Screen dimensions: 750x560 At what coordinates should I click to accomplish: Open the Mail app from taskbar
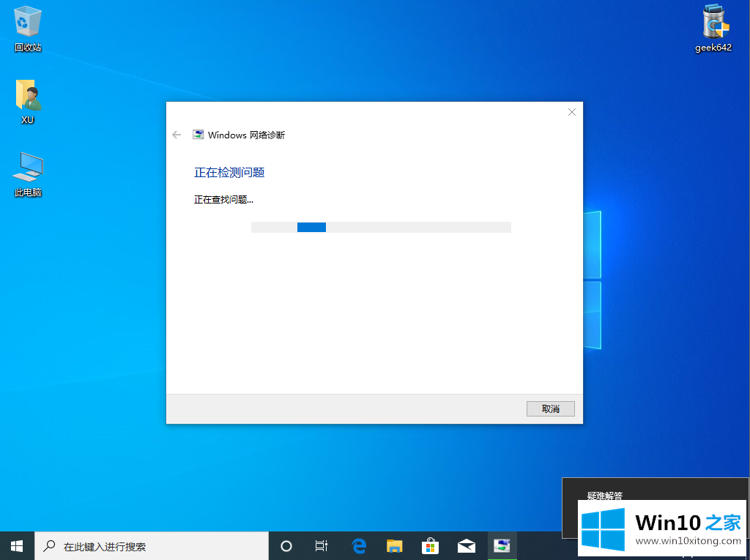tap(467, 545)
